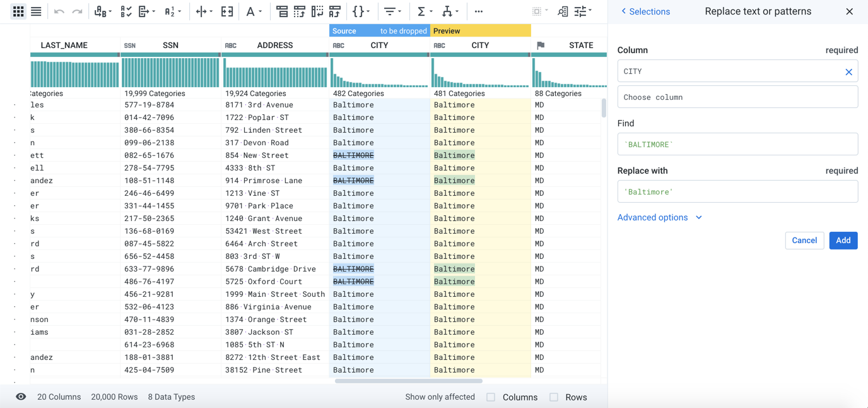Click the fourth row-structure toolbar icon
This screenshot has width=868, height=408.
[335, 11]
